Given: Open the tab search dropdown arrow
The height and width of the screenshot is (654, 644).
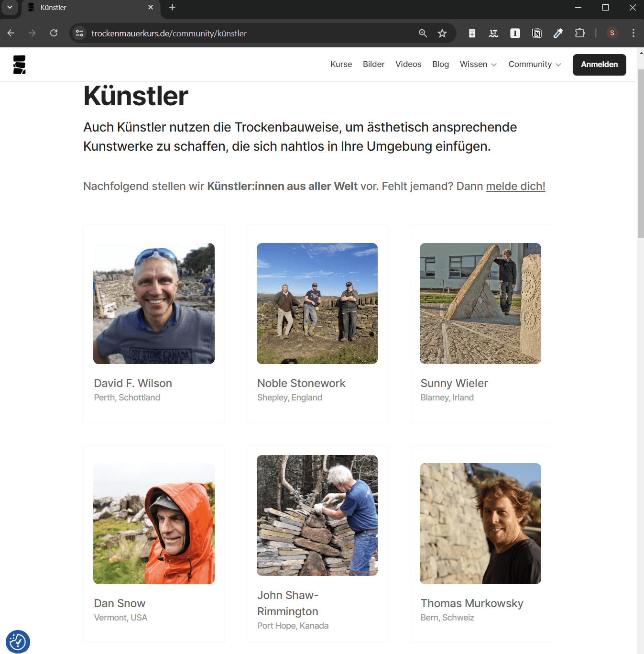Looking at the screenshot, I should pyautogui.click(x=10, y=8).
